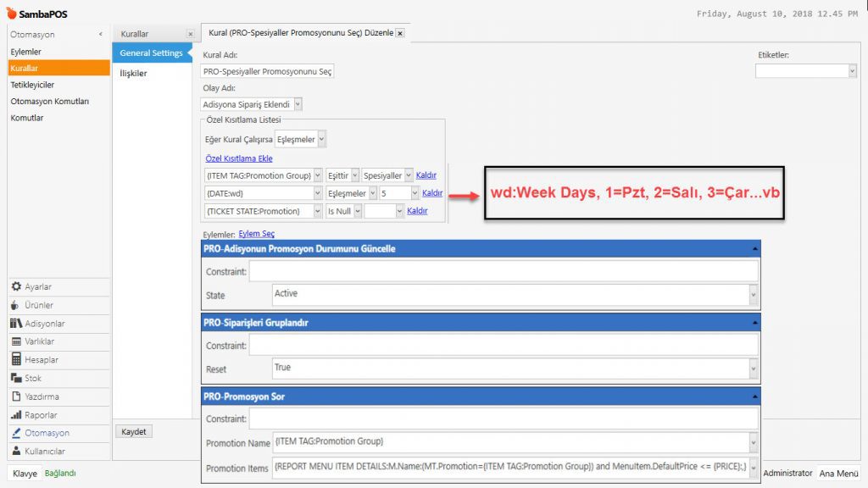Click Bağlandı connection status

tap(60, 473)
